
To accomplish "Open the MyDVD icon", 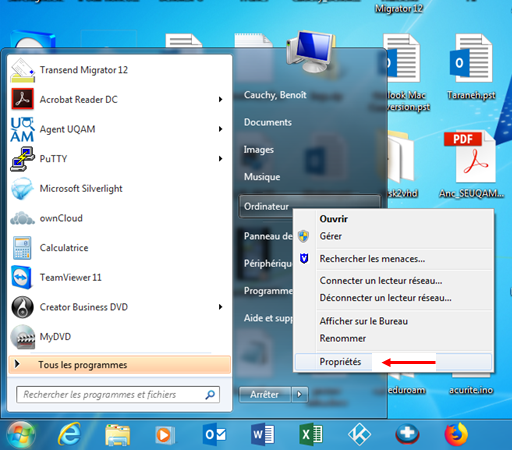I will pos(22,337).
